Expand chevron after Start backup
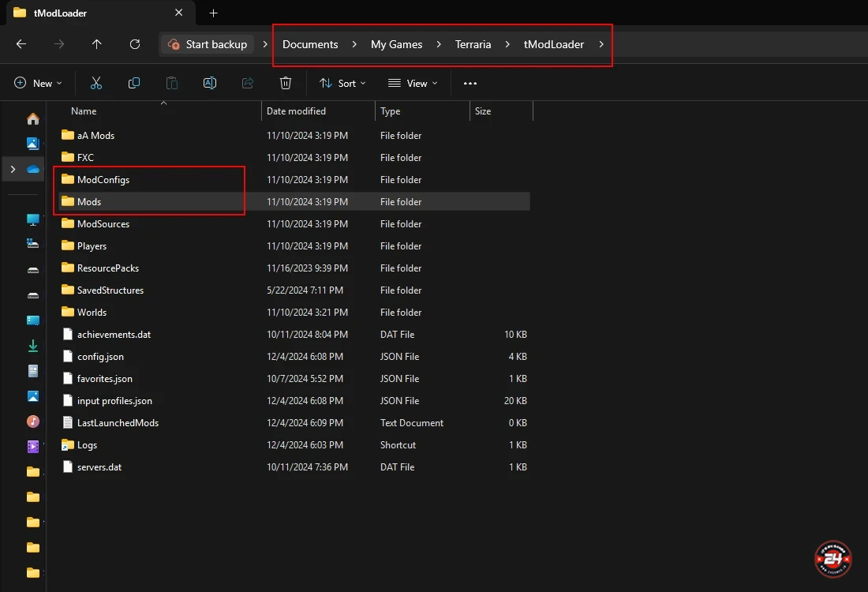 point(264,44)
